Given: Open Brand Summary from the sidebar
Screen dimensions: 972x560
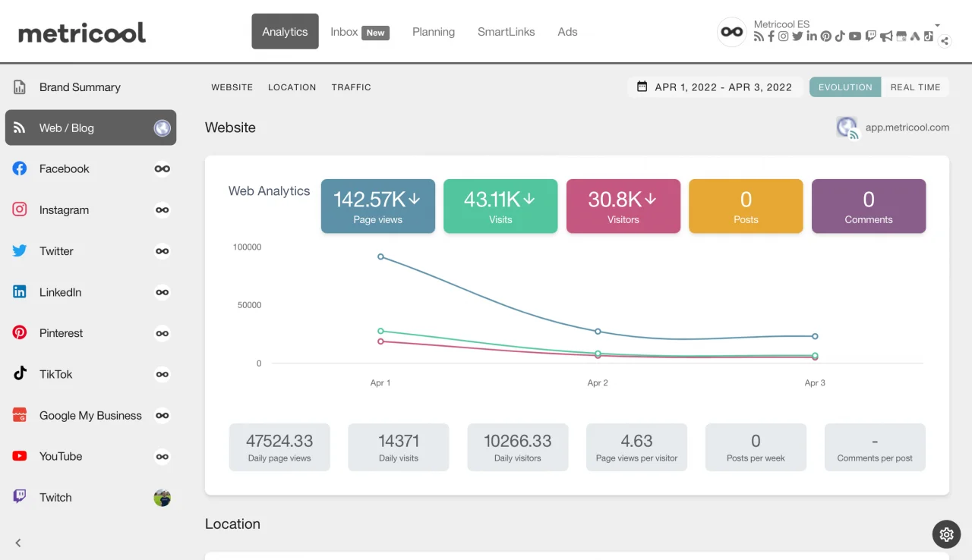Looking at the screenshot, I should [x=80, y=87].
